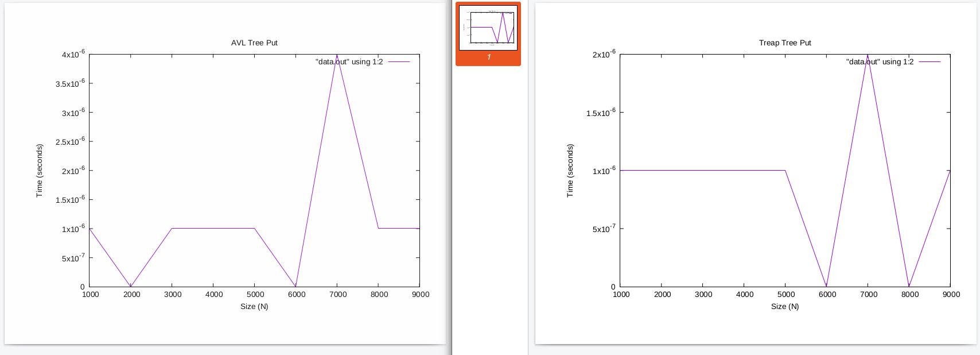Click x-axis tick 9000 on AVL plot
This screenshot has width=980, height=355.
pos(421,295)
